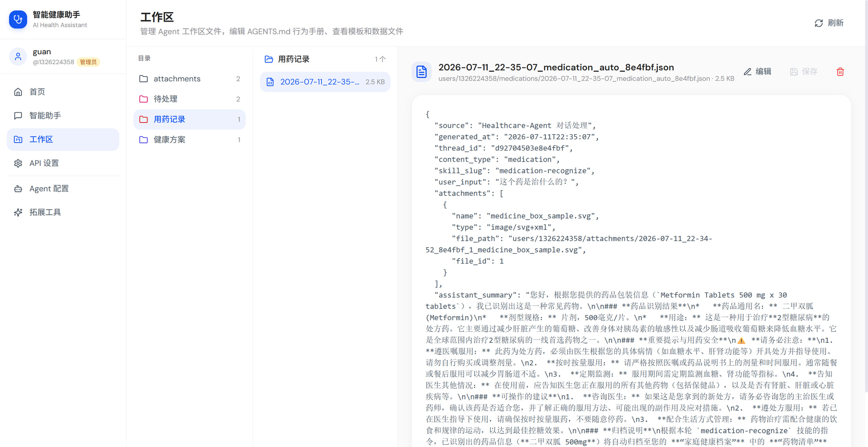Click the workspace folder icon beside 工作区
The width and height of the screenshot is (868, 447).
[x=18, y=139]
